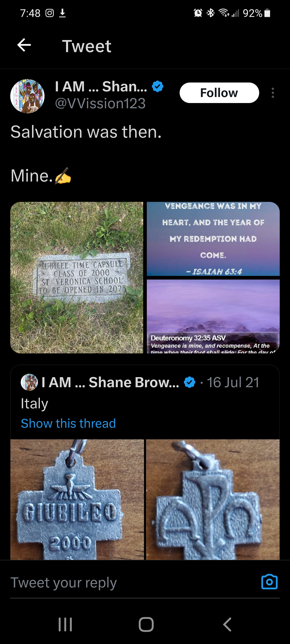The width and height of the screenshot is (290, 644).
Task: Open the Deuteronomy 32:35 verse image
Action: (x=213, y=316)
